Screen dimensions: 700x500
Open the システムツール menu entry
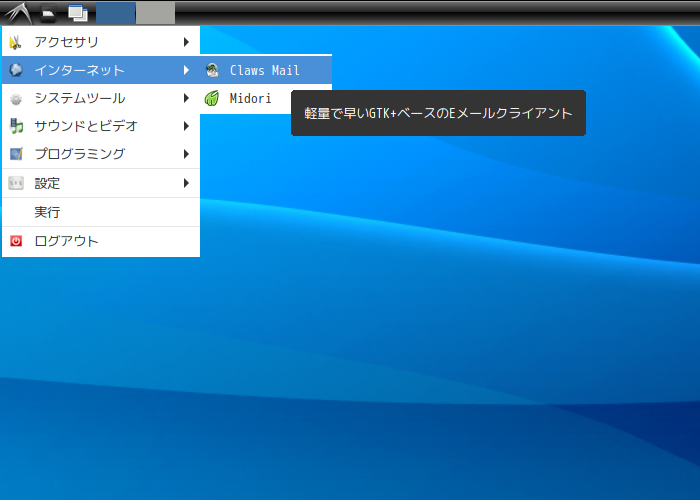tap(101, 98)
